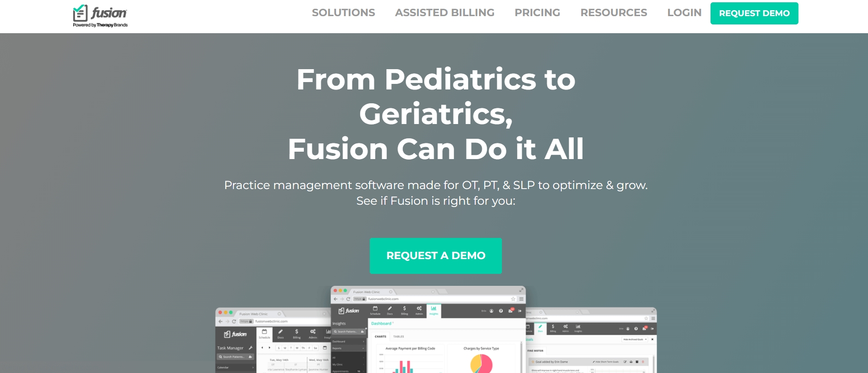The height and width of the screenshot is (373, 868).
Task: Click the Fusion logo in the header
Action: coord(100,16)
